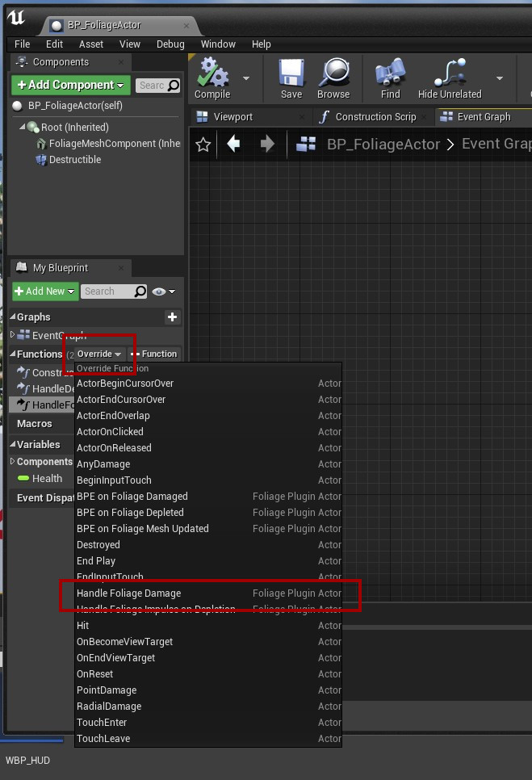Viewport: 532px width, 780px height.
Task: Choose Handle Foliage Damage override
Action: 208,593
